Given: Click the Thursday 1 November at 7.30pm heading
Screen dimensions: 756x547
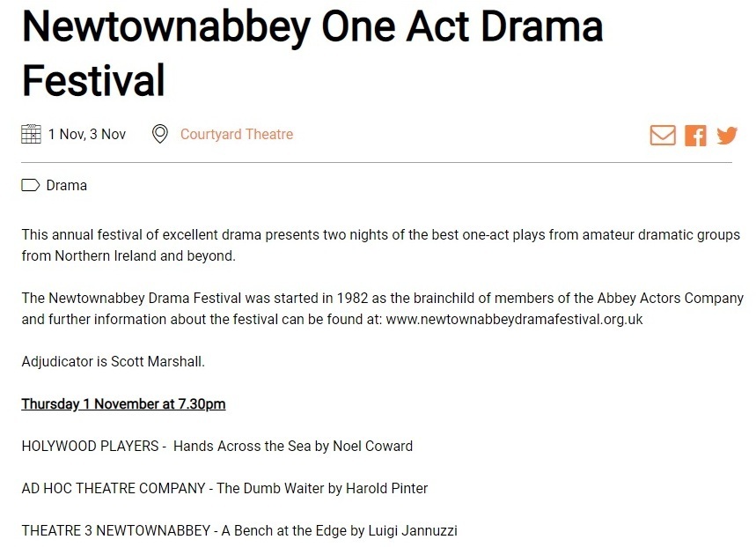Looking at the screenshot, I should tap(123, 403).
